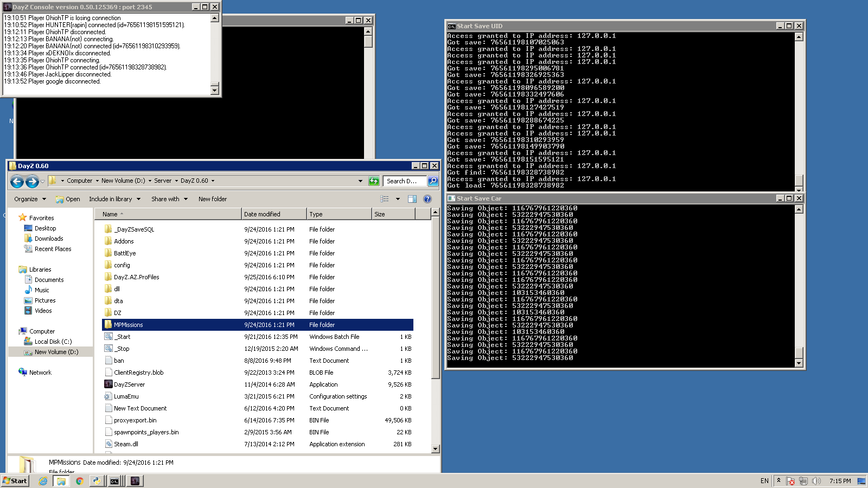
Task: Click the Computer breadcrumb segment
Action: click(x=80, y=181)
